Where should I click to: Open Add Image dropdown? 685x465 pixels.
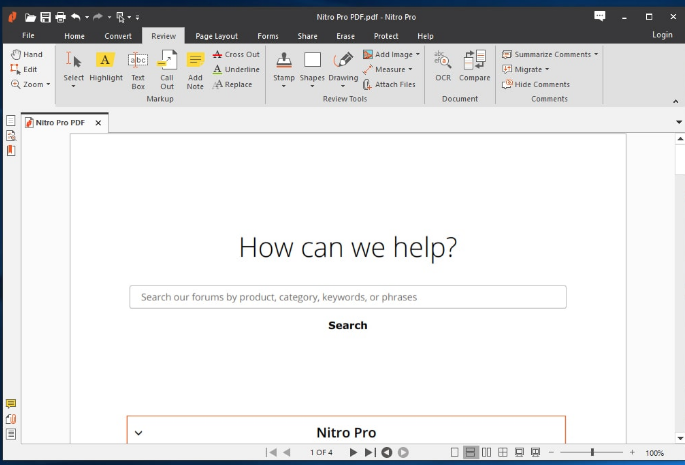tap(418, 54)
